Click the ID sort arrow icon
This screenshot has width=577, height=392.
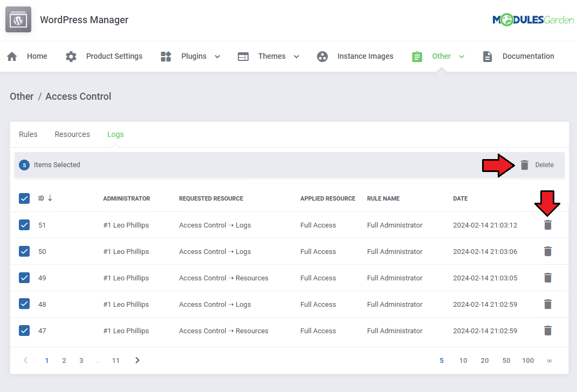(x=50, y=198)
